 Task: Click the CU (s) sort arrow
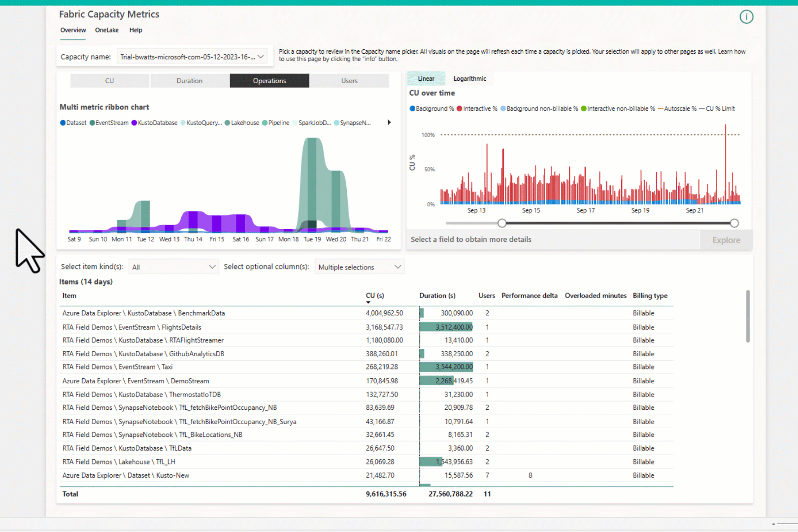coord(368,302)
